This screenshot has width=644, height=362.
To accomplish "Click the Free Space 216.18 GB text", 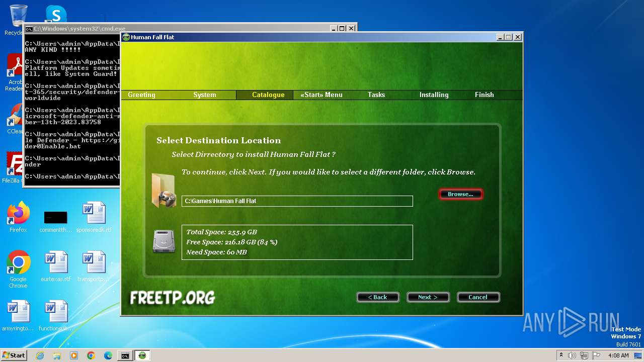I will [x=231, y=242].
